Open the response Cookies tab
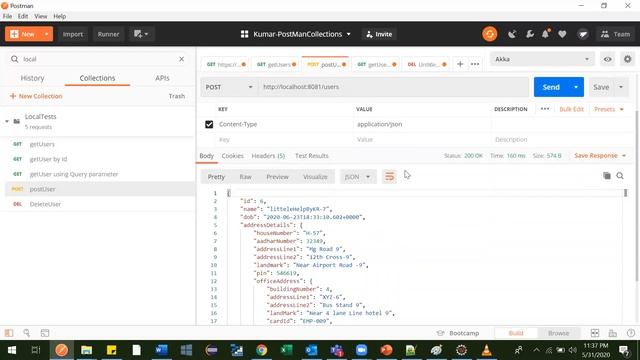This screenshot has height=360, width=640. click(x=232, y=156)
